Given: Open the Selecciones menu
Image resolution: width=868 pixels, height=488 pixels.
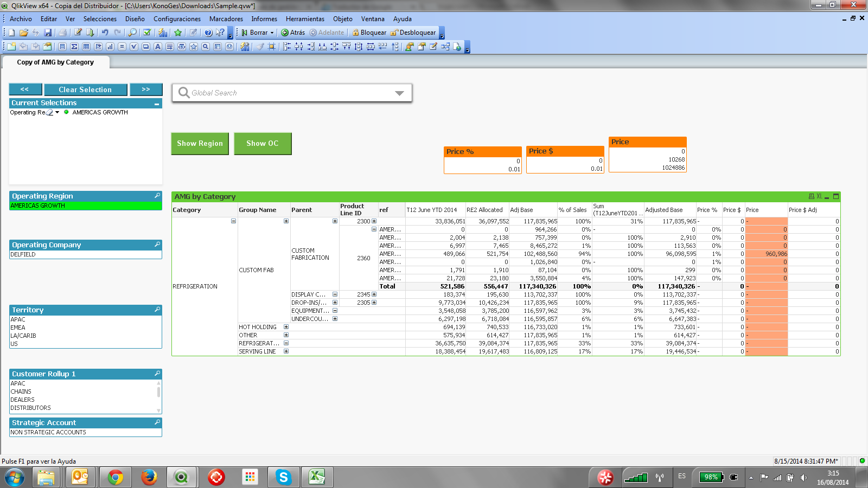Looking at the screenshot, I should (100, 18).
